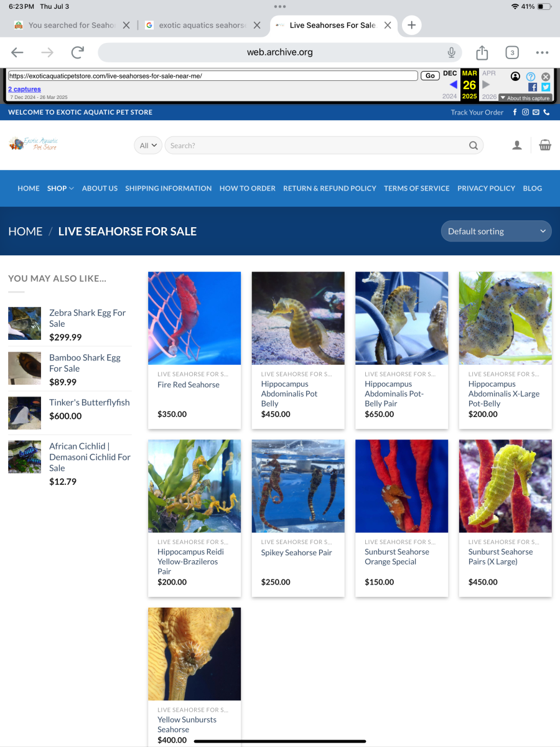
Task: Click the Zebra Shark Egg sidebar thumbnail
Action: point(24,323)
